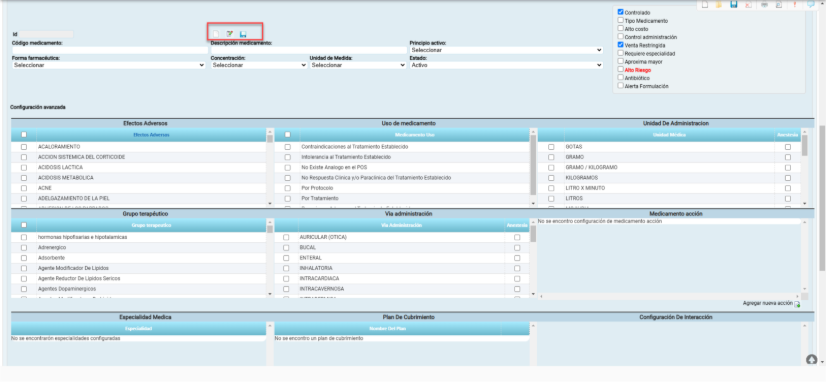The height and width of the screenshot is (382, 826).
Task: Enable the Alto costo checkbox
Action: tap(621, 28)
